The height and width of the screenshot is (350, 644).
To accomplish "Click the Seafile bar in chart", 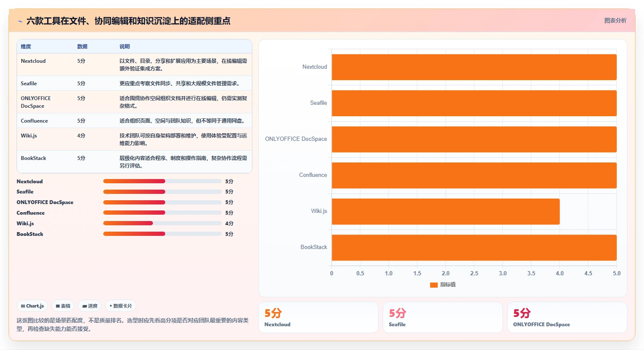I will coord(474,103).
